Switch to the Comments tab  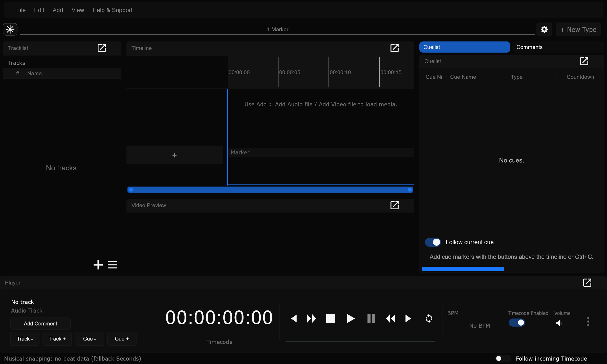tap(558, 47)
